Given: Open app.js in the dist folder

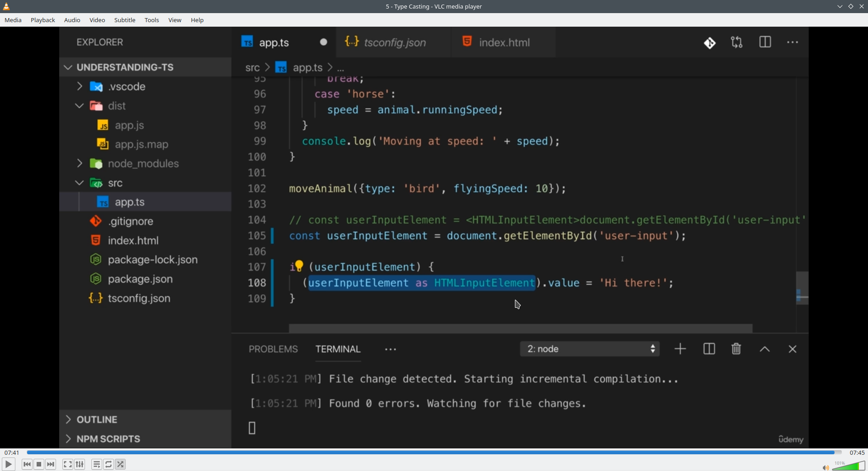Looking at the screenshot, I should 146,125.
